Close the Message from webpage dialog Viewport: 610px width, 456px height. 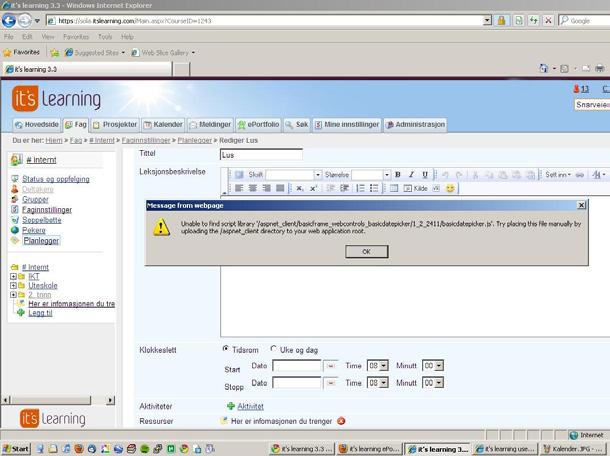point(581,205)
